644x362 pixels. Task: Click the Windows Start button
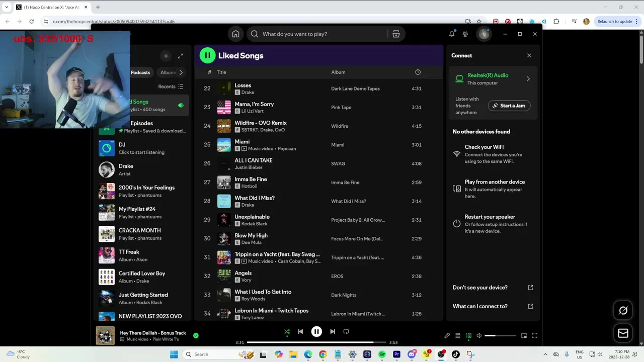(x=174, y=354)
